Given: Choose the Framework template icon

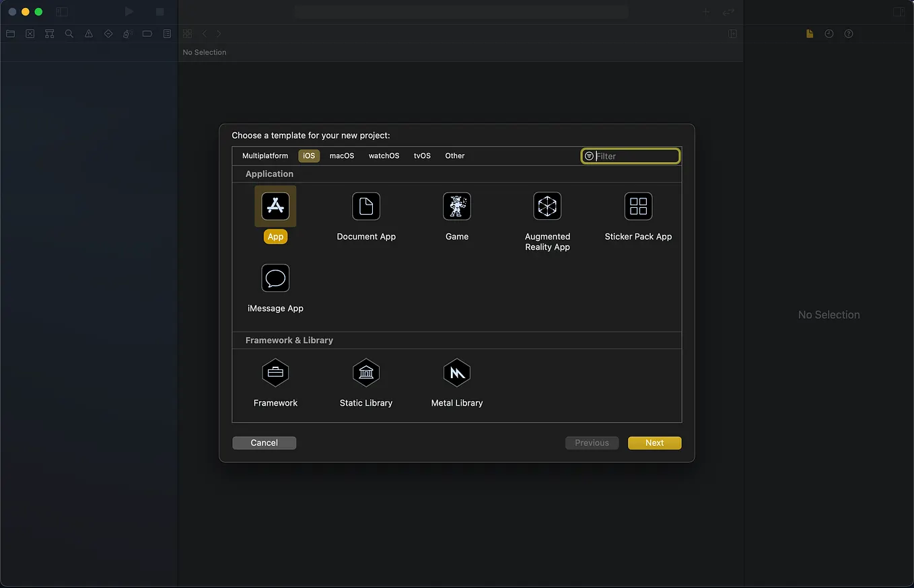Looking at the screenshot, I should click(x=275, y=372).
